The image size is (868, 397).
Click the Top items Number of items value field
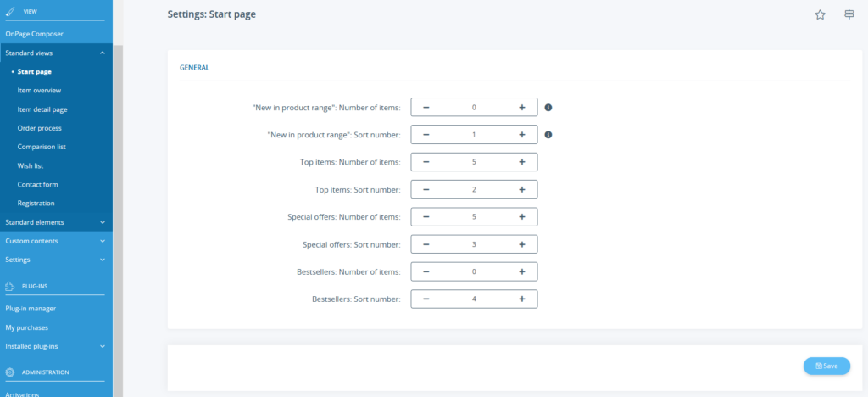pyautogui.click(x=474, y=162)
